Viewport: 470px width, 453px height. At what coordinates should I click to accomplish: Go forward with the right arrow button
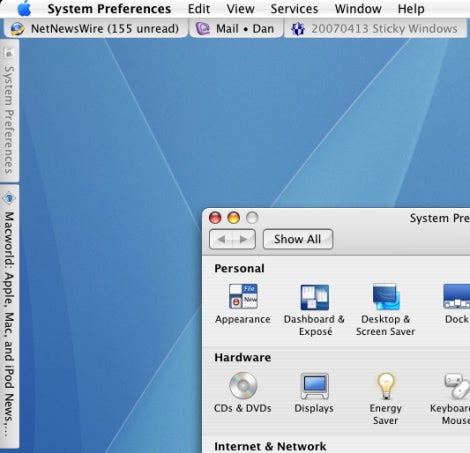coord(244,239)
